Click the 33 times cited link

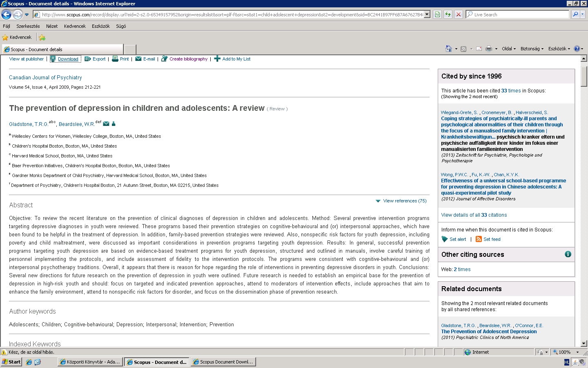pyautogui.click(x=511, y=91)
